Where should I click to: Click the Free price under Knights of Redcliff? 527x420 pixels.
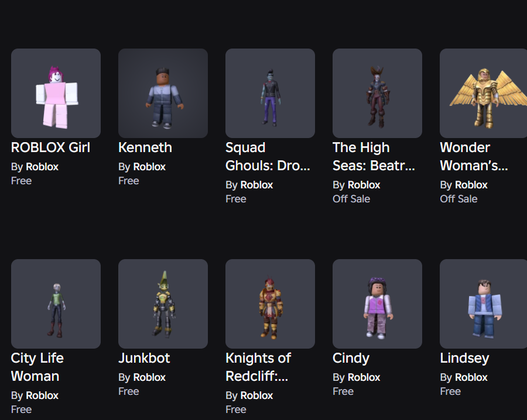click(x=236, y=409)
